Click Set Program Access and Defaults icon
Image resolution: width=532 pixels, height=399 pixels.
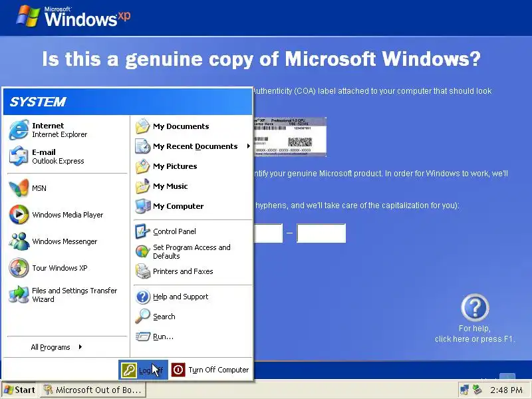(x=142, y=251)
